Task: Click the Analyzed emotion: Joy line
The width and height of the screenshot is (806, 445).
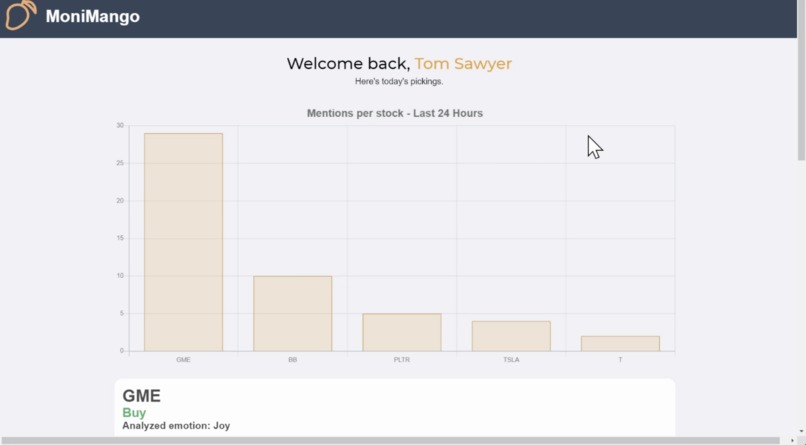Action: pos(176,425)
